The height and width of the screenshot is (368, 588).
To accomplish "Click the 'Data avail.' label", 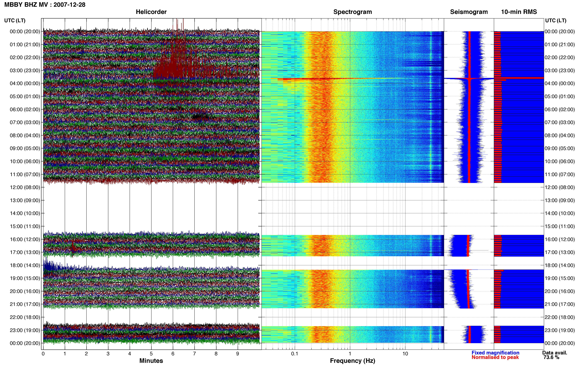I will (555, 353).
